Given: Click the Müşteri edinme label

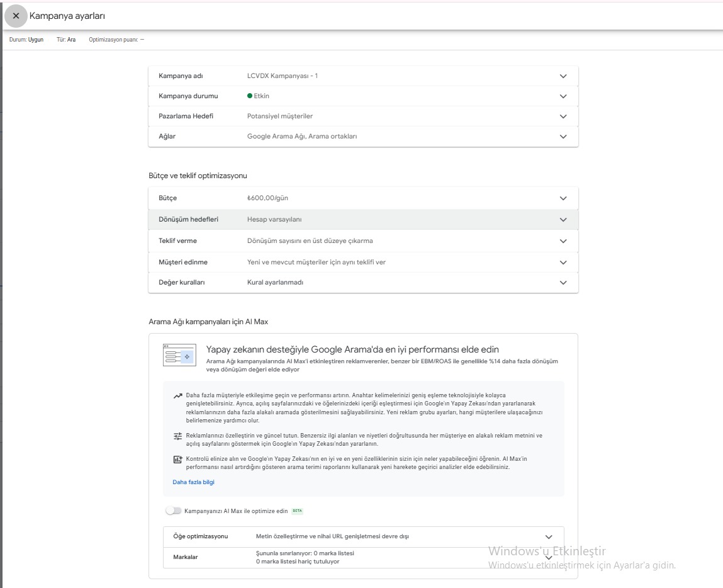Looking at the screenshot, I should [x=183, y=262].
